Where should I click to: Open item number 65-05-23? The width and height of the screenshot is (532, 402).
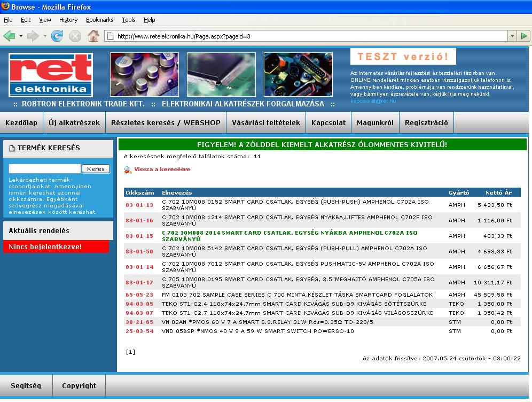pos(139,295)
